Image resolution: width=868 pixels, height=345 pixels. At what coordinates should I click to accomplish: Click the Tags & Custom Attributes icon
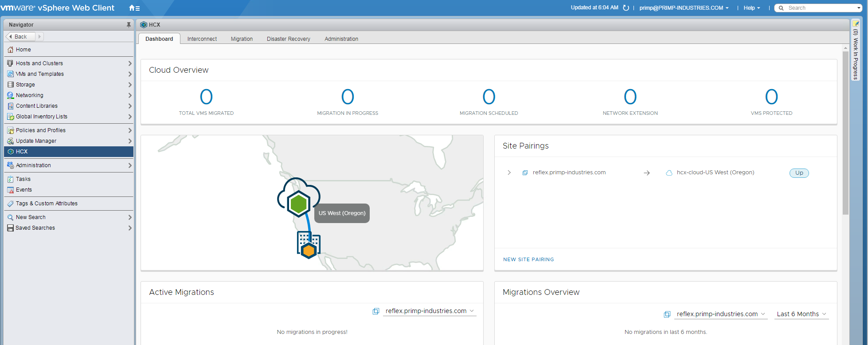click(11, 204)
